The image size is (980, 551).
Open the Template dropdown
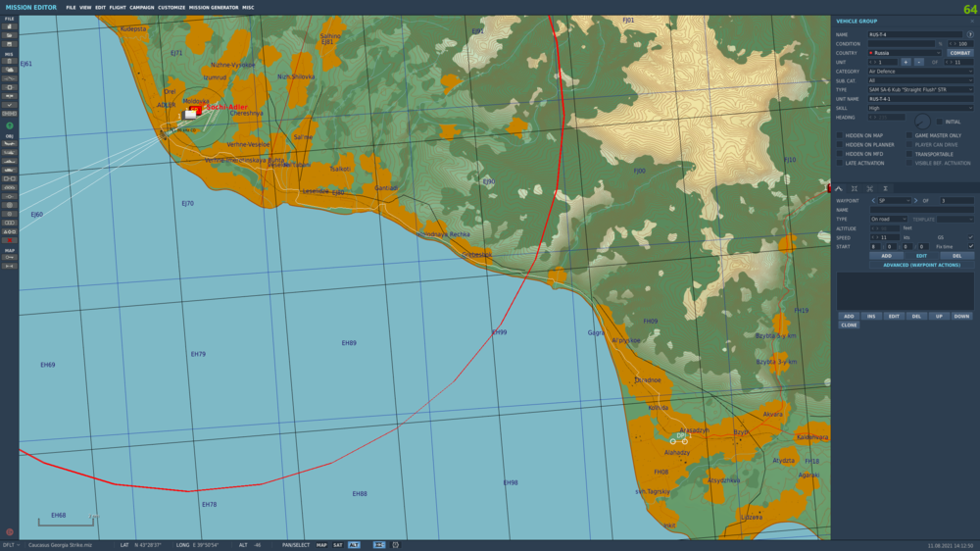955,219
